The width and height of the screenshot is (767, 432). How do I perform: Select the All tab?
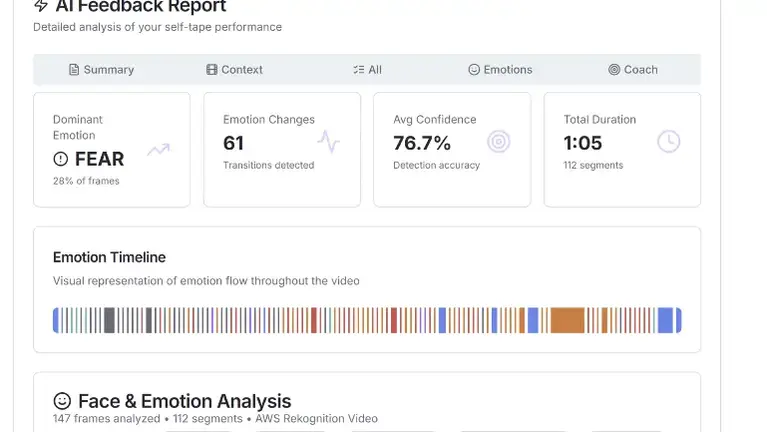367,70
